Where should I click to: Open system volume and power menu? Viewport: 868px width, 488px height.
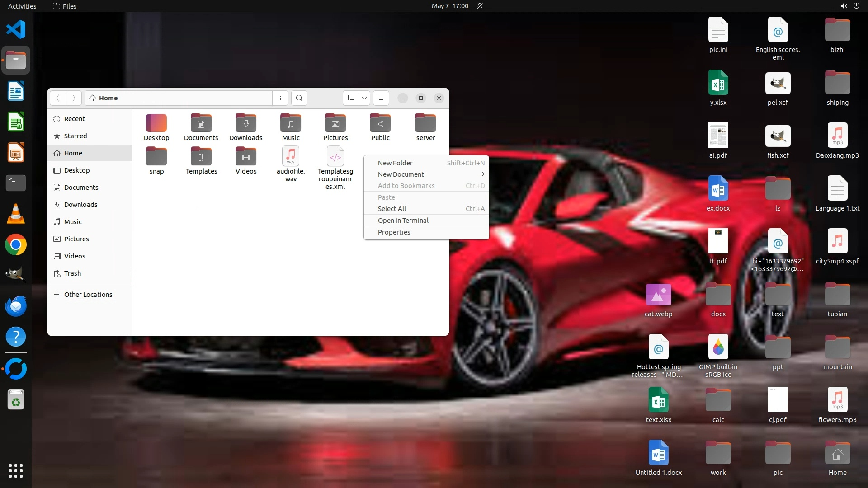pyautogui.click(x=849, y=6)
